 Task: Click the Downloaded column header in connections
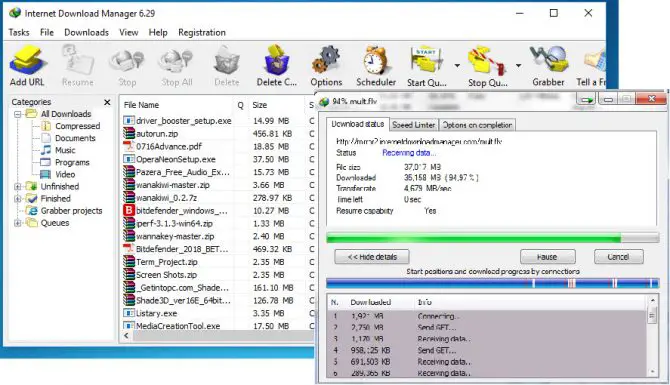(x=370, y=302)
